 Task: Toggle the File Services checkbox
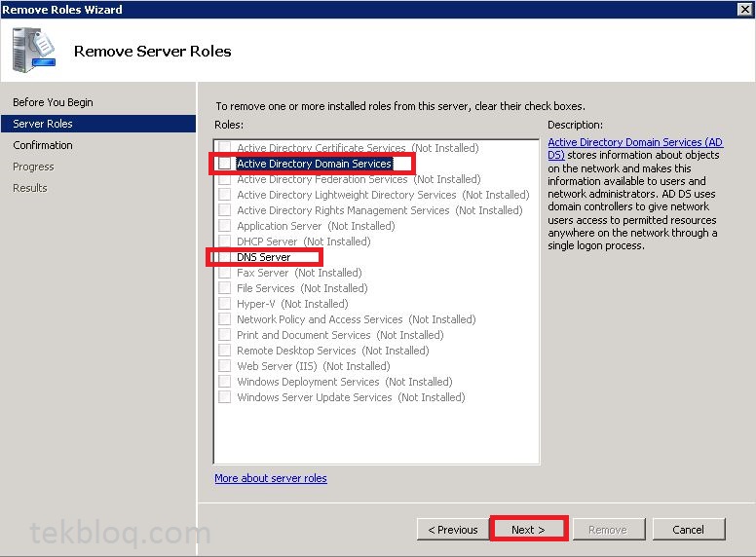[225, 287]
